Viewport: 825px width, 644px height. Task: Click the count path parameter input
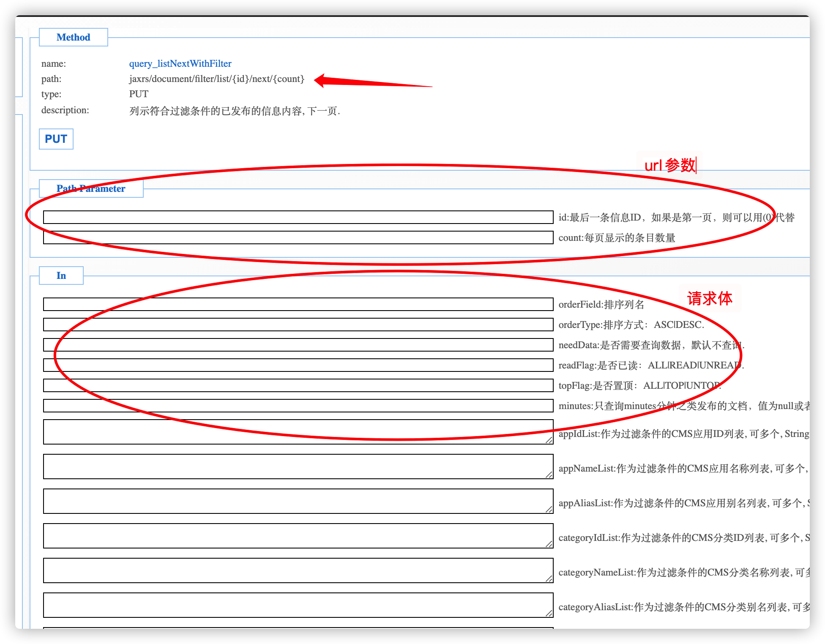(298, 237)
